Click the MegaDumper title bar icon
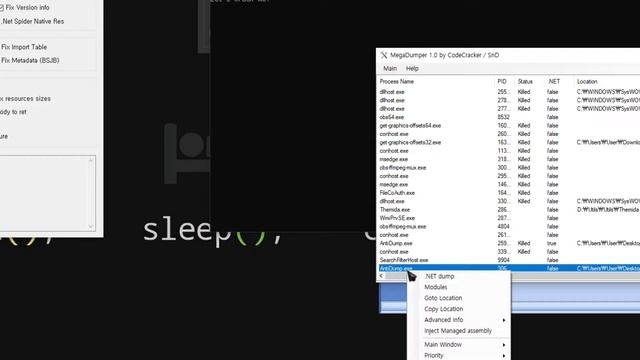 pyautogui.click(x=384, y=55)
